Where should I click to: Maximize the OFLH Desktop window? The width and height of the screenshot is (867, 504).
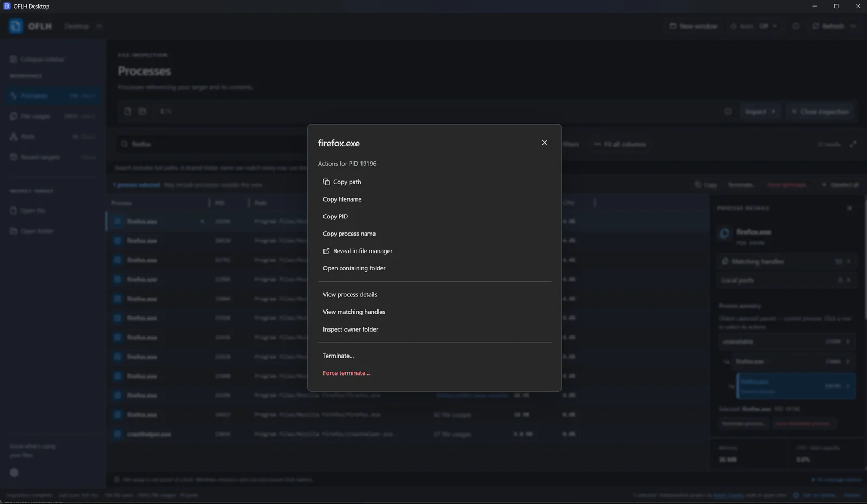(836, 6)
